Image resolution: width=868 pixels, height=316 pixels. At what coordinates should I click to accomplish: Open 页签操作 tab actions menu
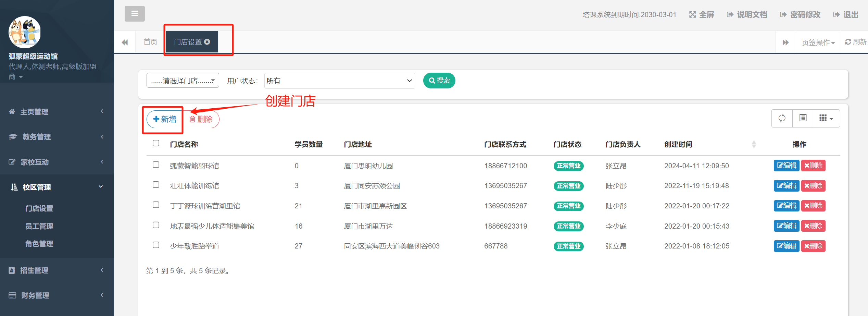pyautogui.click(x=818, y=42)
